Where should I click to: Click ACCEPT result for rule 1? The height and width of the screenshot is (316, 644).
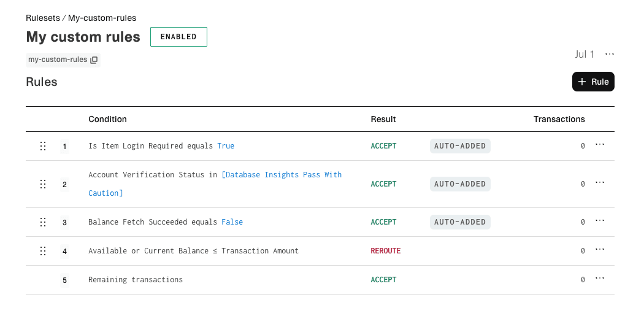pyautogui.click(x=383, y=146)
